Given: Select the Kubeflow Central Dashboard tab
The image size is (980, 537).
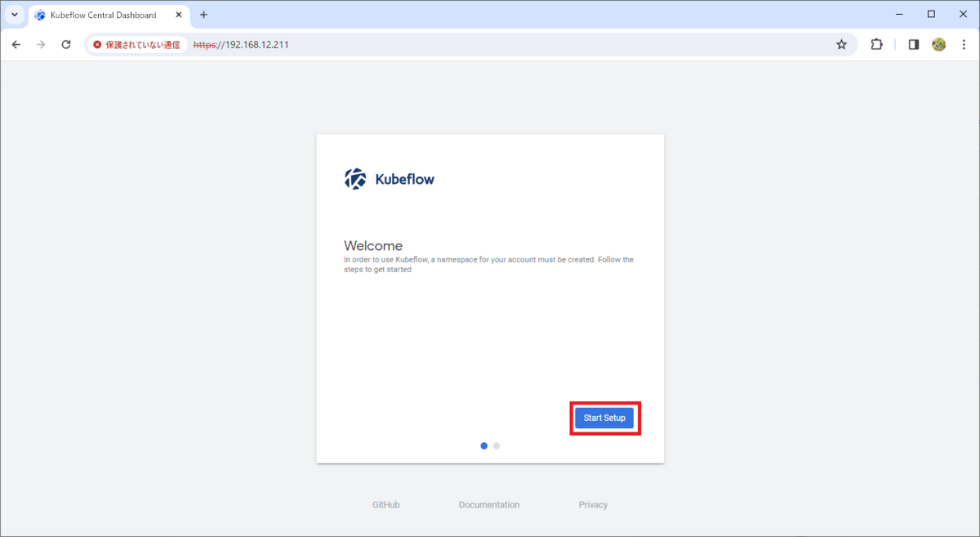Looking at the screenshot, I should coord(109,15).
